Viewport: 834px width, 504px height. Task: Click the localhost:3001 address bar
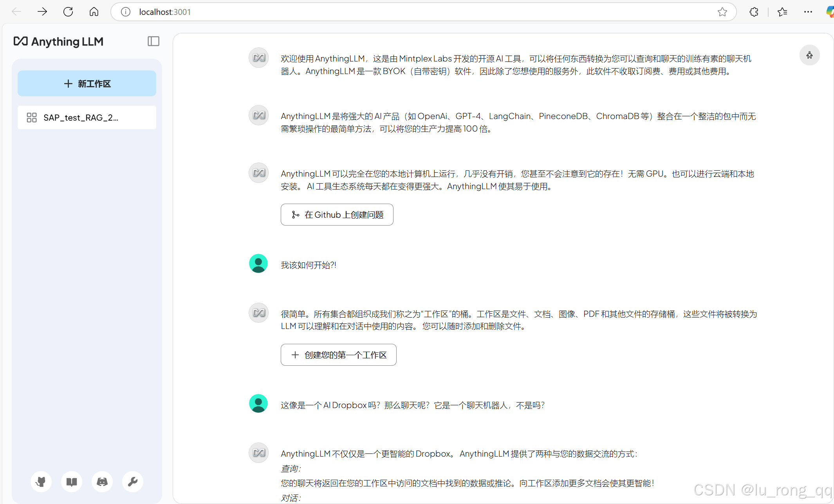point(424,12)
